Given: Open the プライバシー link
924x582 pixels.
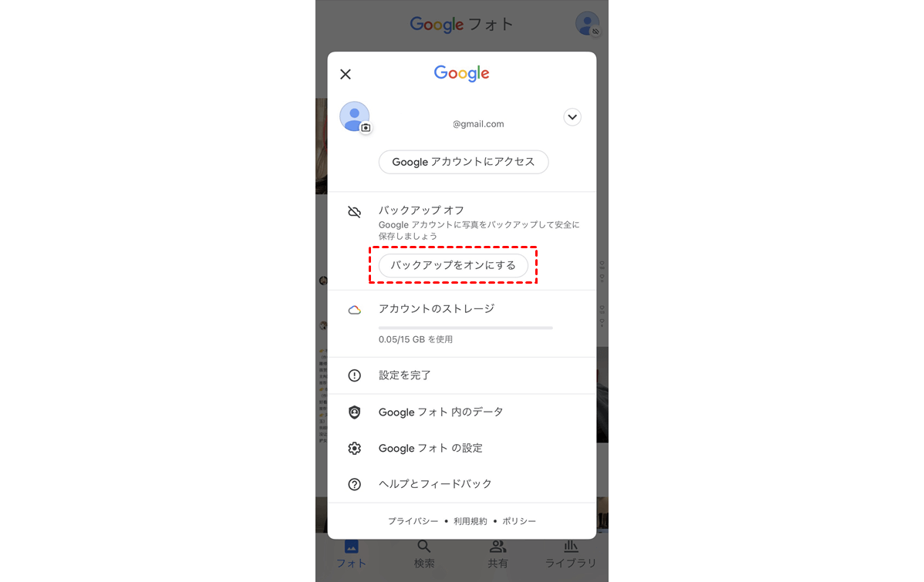Looking at the screenshot, I should tap(413, 521).
